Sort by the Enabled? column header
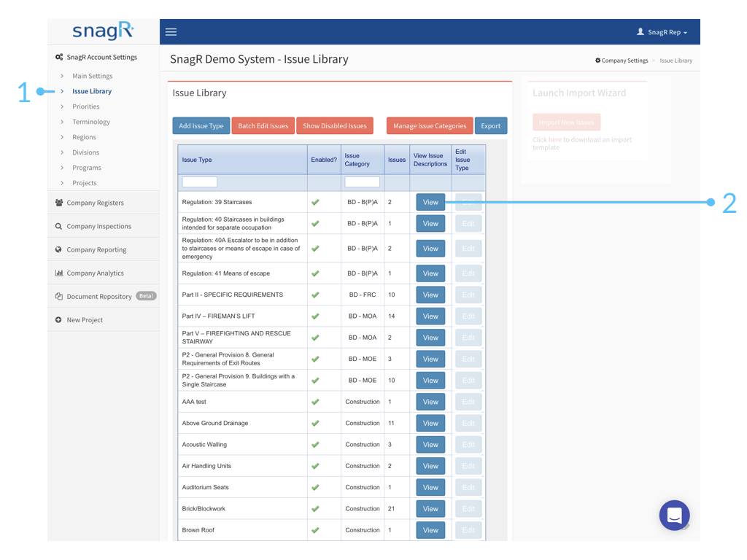 [x=324, y=160]
